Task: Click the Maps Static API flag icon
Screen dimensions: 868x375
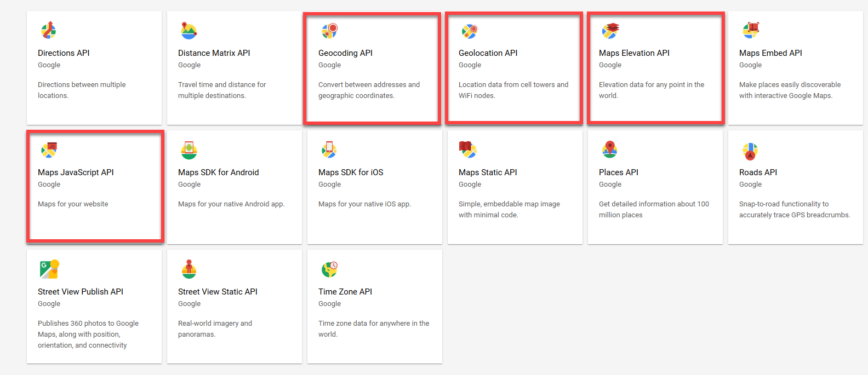Action: tap(468, 149)
